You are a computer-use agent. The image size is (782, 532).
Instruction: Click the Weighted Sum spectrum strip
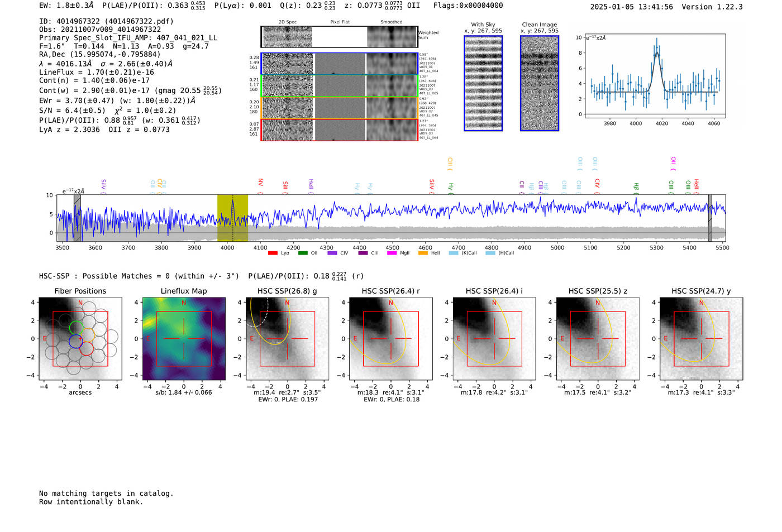[339, 36]
